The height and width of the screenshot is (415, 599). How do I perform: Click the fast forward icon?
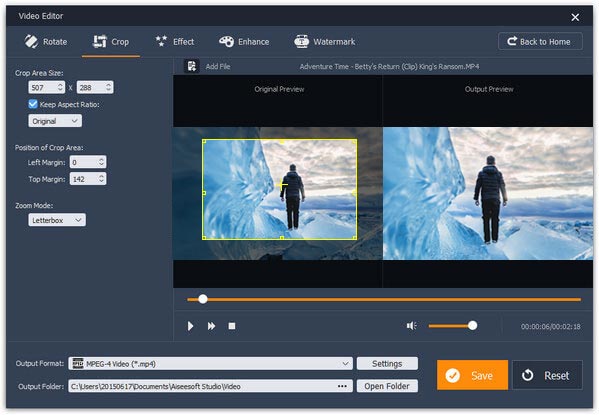click(211, 326)
